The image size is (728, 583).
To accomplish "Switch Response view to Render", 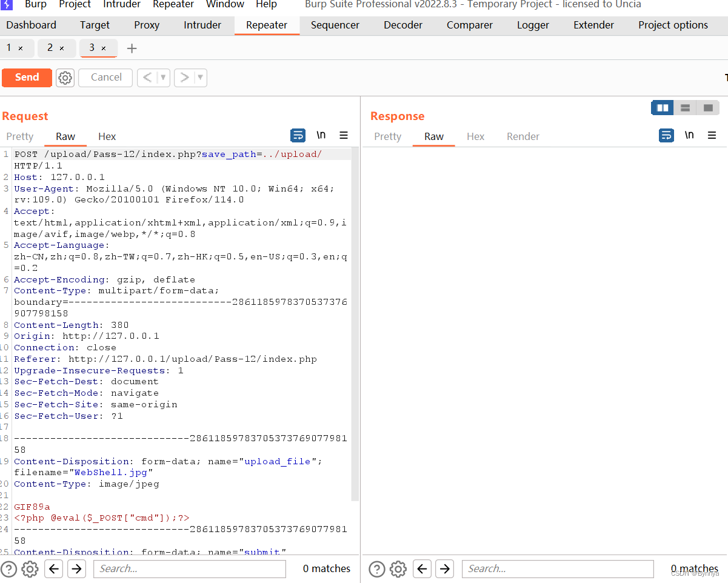I will [523, 136].
